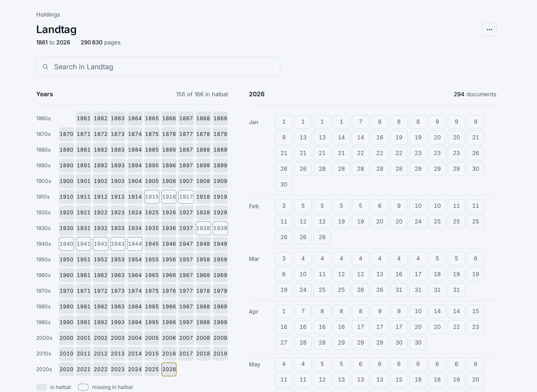Select missing year 1917
537x392 pixels.
tap(186, 197)
